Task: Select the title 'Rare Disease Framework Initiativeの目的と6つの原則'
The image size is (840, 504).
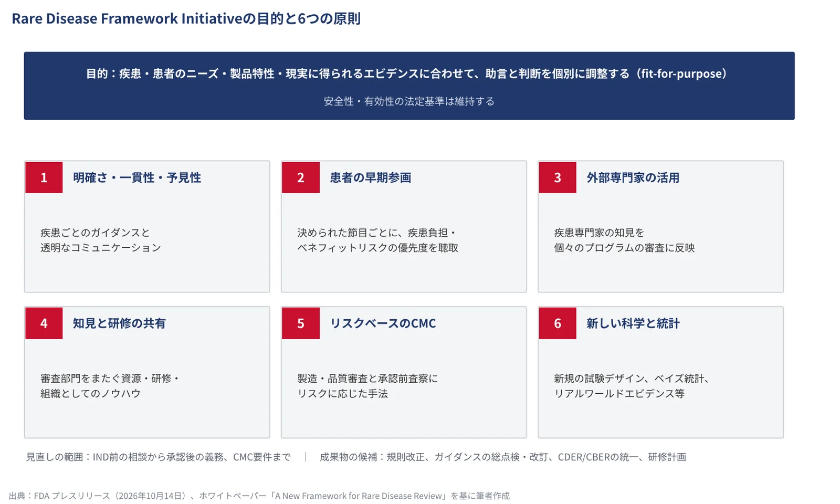Action: 186,18
